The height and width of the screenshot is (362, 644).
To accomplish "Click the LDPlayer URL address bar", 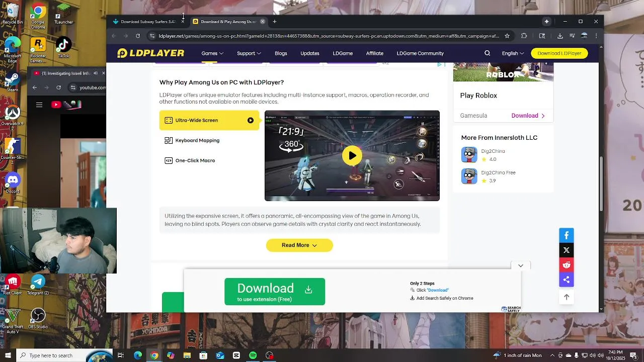I will 329,36.
